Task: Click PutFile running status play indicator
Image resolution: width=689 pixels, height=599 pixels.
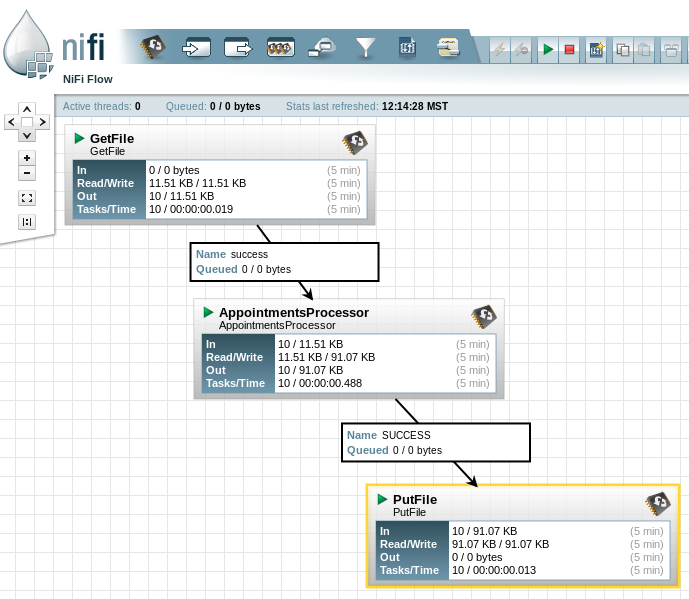Action: click(x=382, y=499)
